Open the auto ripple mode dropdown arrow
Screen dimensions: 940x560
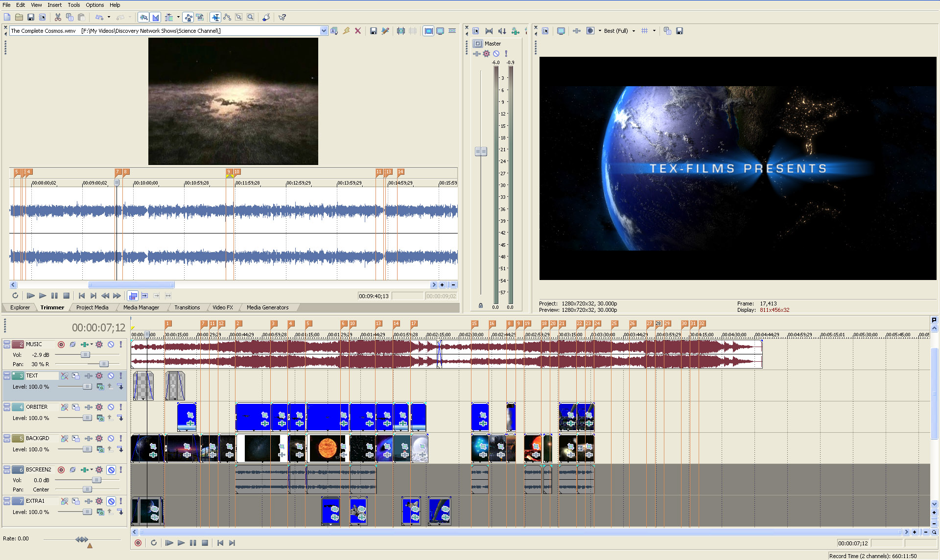coord(178,17)
